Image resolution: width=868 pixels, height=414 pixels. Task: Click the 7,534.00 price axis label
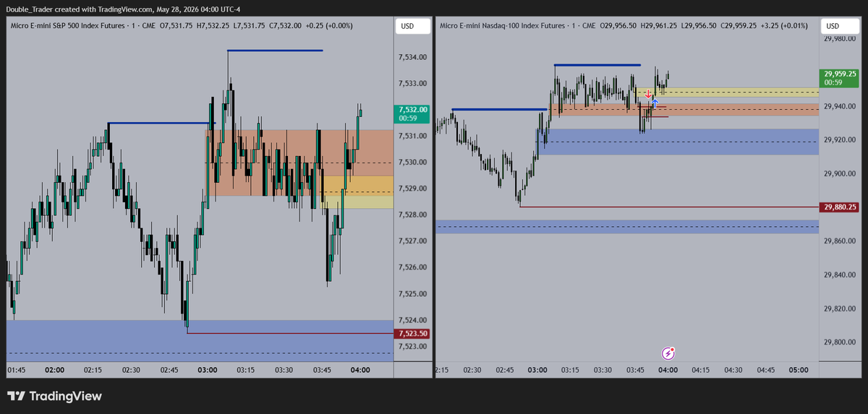412,57
